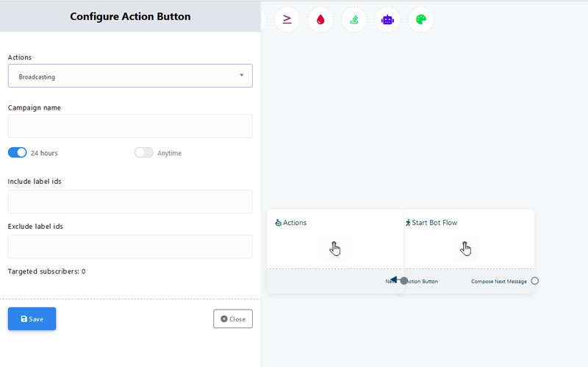Viewport: 588px width, 367px height.
Task: Click the Campaign name input field
Action: coord(130,126)
